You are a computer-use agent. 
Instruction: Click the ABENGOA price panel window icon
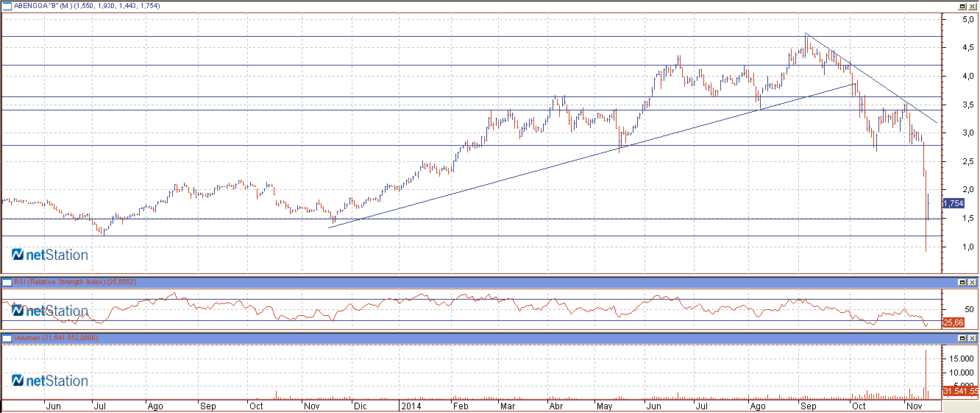coord(7,5)
